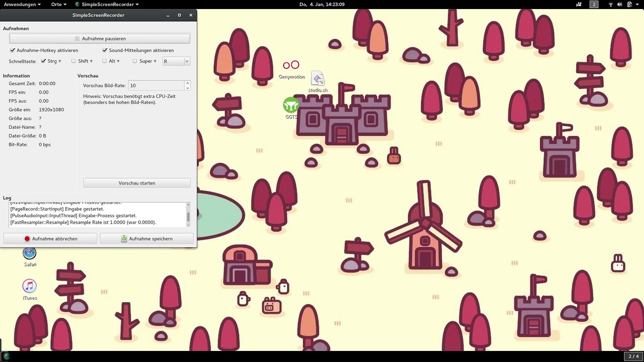
Task: Click log line PulseAudioInput Eingabe-Prozess gestartet
Action: (73, 216)
